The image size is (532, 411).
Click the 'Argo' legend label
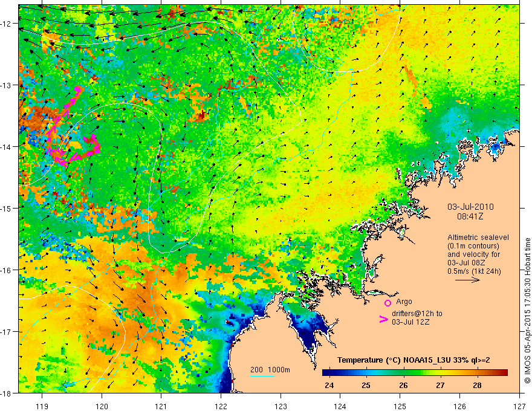tap(404, 302)
